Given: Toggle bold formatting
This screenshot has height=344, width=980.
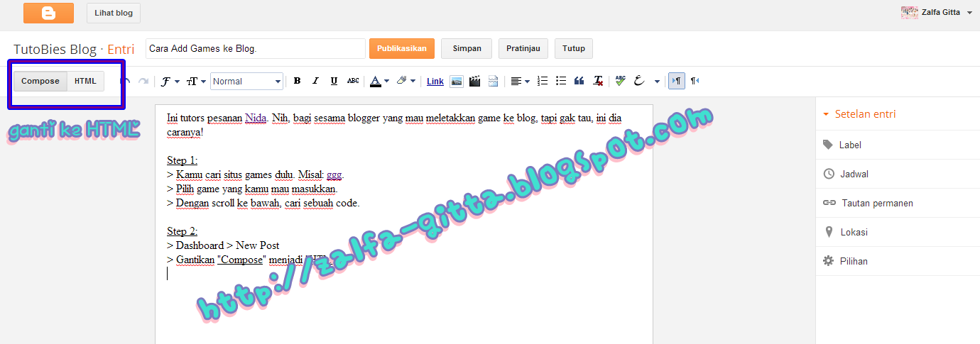Looking at the screenshot, I should pos(297,82).
